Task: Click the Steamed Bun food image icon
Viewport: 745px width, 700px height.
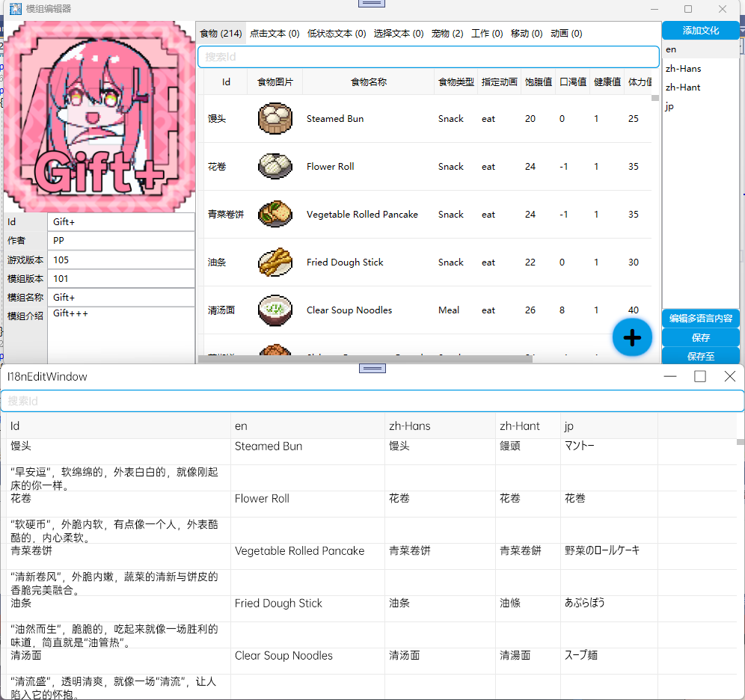Action: pos(276,118)
